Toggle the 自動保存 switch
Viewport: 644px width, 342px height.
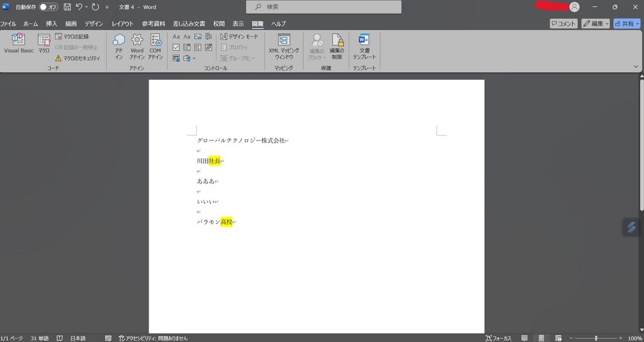click(x=48, y=7)
